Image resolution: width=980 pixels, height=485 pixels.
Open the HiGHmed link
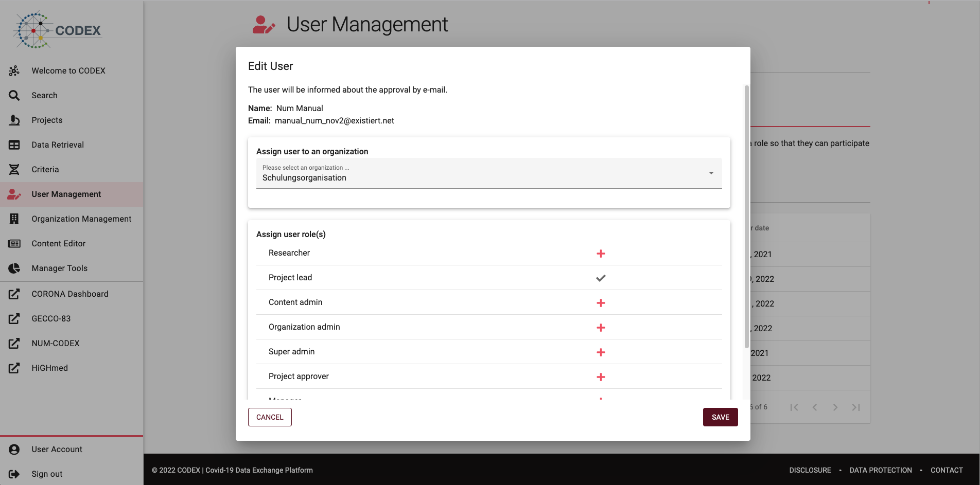[x=72, y=368]
